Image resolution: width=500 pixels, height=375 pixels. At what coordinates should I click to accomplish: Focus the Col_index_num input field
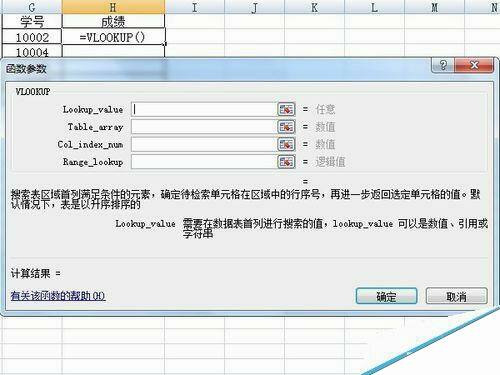(x=203, y=144)
